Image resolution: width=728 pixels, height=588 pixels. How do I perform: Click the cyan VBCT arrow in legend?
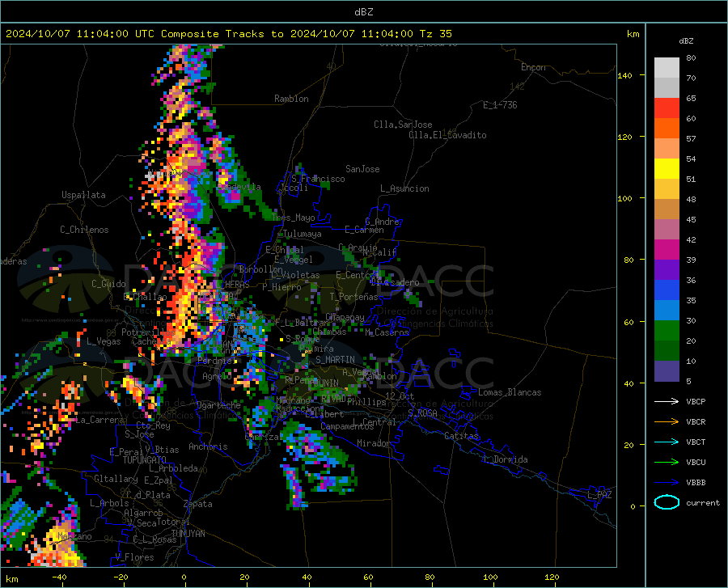click(667, 442)
